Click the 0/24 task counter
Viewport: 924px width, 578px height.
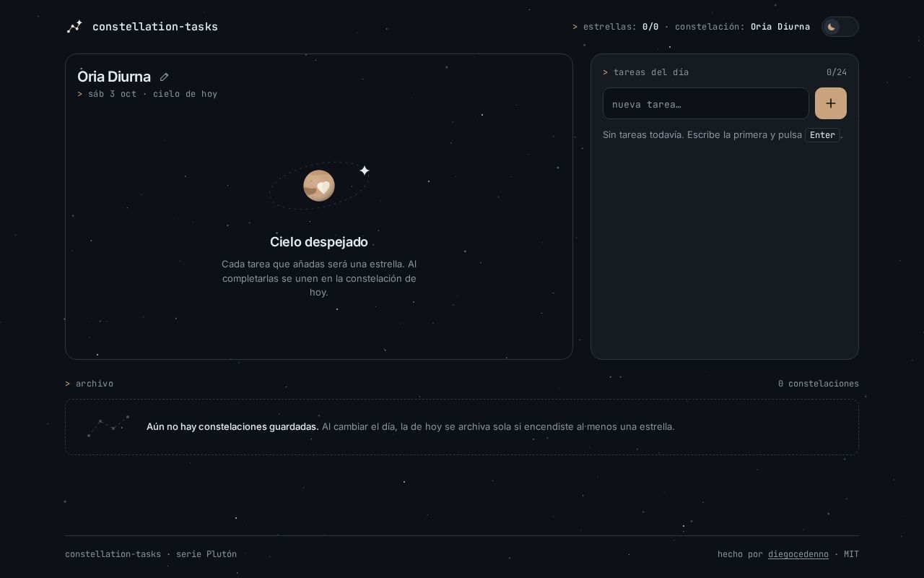point(837,72)
